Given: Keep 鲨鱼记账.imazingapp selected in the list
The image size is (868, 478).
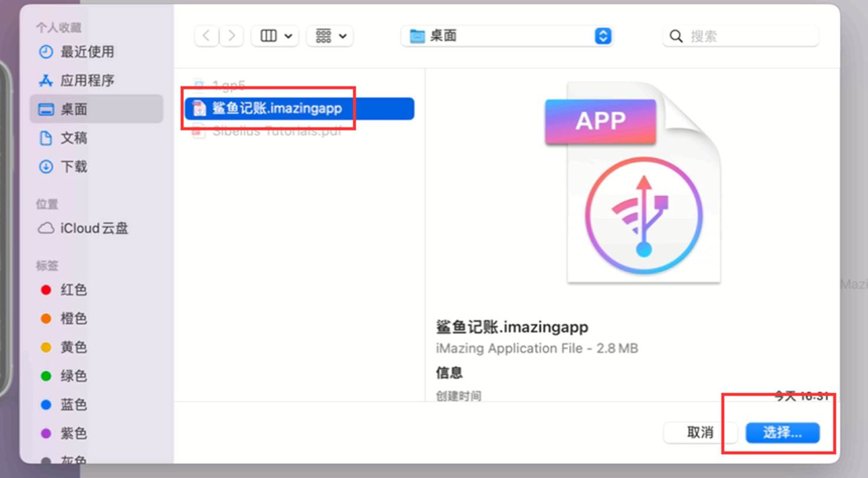Looking at the screenshot, I should (x=277, y=108).
